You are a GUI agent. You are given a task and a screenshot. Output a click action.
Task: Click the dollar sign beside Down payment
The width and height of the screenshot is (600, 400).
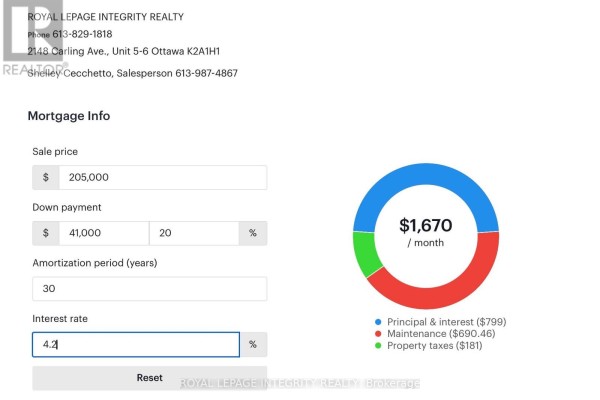coord(46,233)
